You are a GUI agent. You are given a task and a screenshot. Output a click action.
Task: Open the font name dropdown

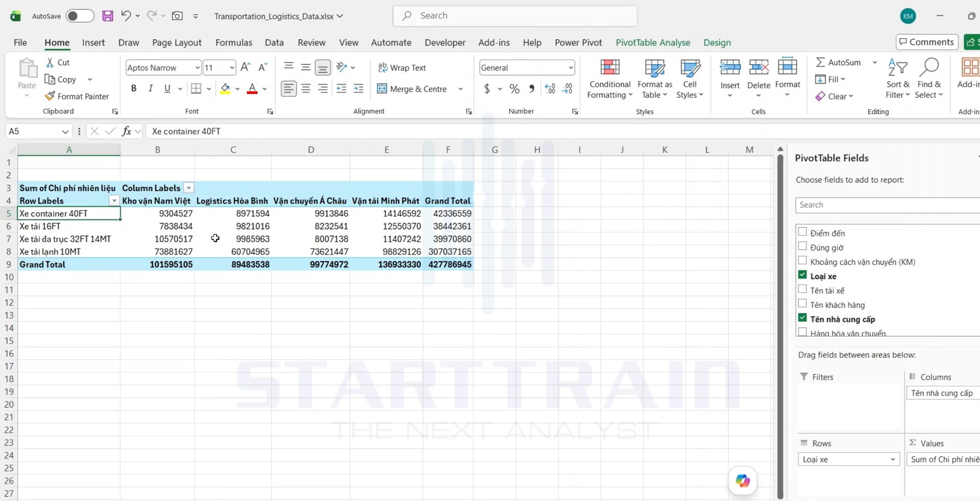coord(197,67)
